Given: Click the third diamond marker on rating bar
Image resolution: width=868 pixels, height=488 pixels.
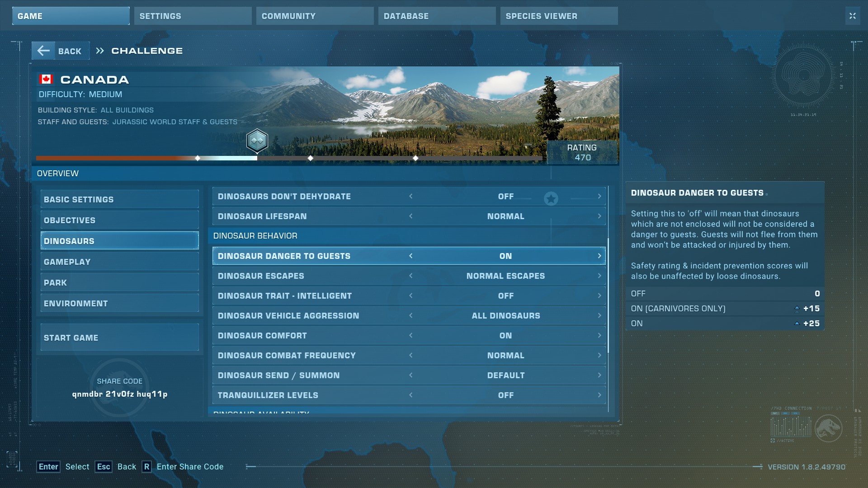Looking at the screenshot, I should [415, 158].
